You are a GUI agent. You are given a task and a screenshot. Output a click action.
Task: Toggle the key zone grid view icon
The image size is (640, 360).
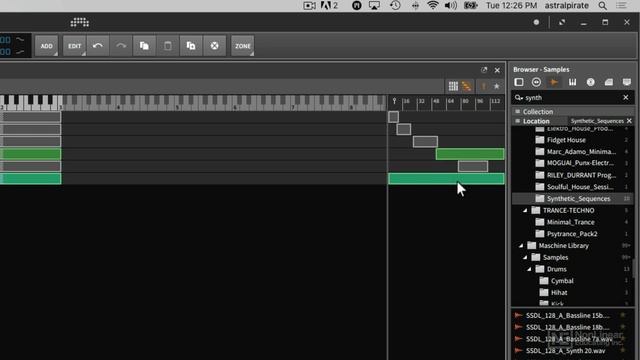453,86
